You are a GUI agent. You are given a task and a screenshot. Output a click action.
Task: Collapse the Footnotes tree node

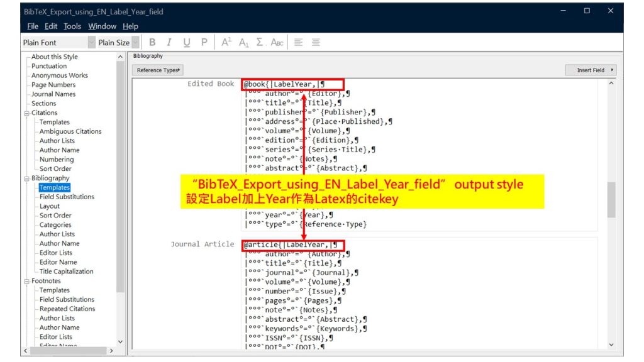26,282
